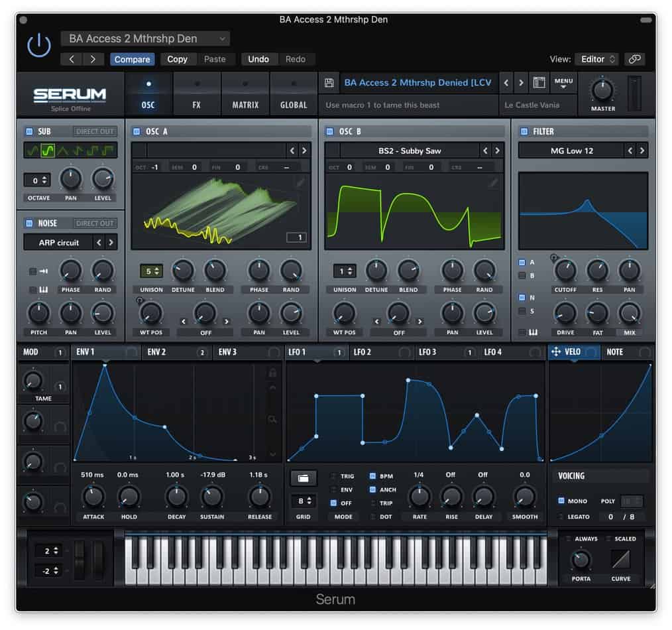
Task: Click the Redo button
Action: [x=296, y=59]
